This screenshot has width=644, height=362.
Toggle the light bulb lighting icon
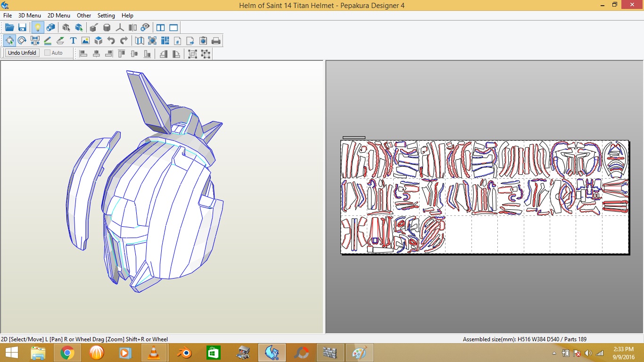pyautogui.click(x=38, y=28)
